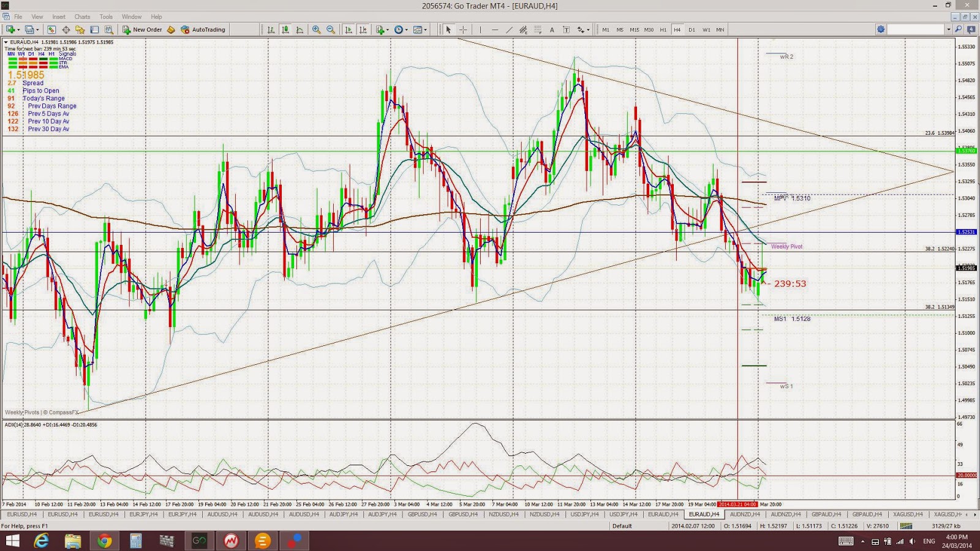The width and height of the screenshot is (980, 551).
Task: Switch to M1 timeframe
Action: coord(606,29)
